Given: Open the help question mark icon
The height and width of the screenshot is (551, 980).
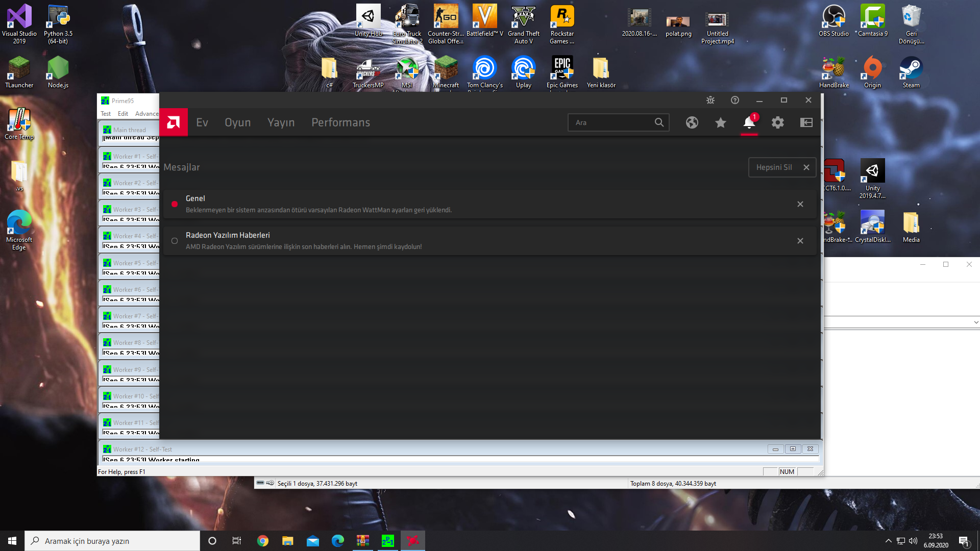Looking at the screenshot, I should (x=735, y=101).
